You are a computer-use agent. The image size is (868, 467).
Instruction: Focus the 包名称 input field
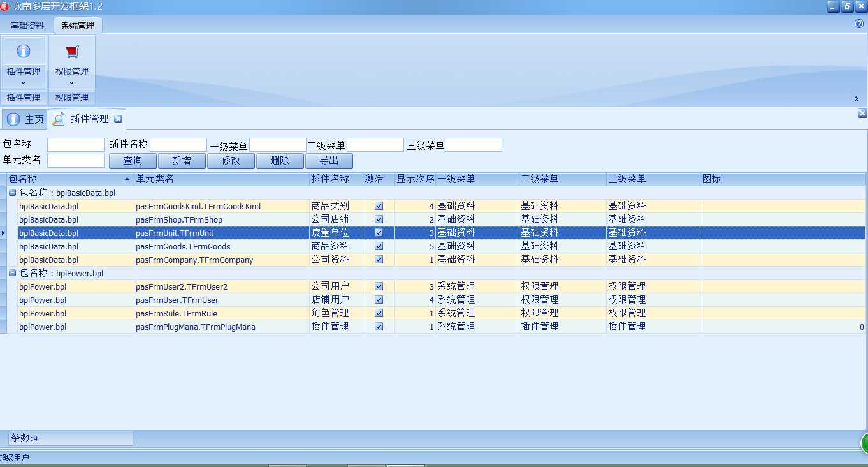point(76,145)
